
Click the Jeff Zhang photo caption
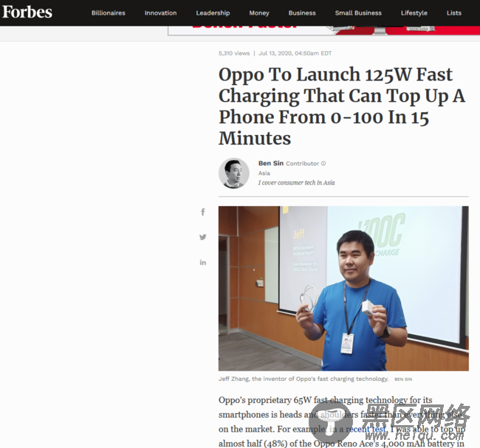(x=304, y=379)
